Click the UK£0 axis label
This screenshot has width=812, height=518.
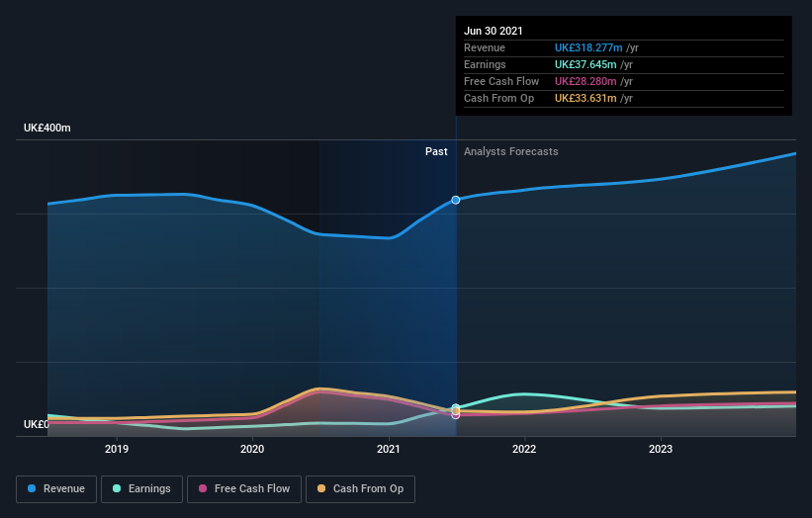(x=37, y=424)
